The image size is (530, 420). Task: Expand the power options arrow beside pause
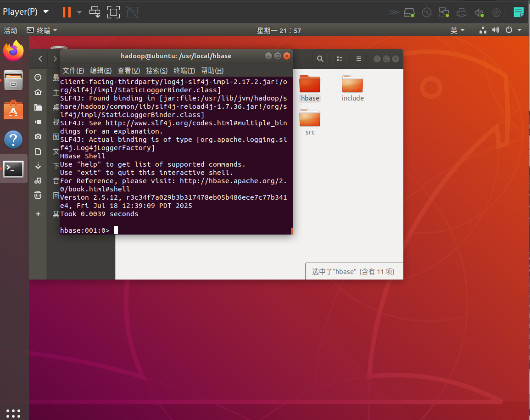point(79,12)
